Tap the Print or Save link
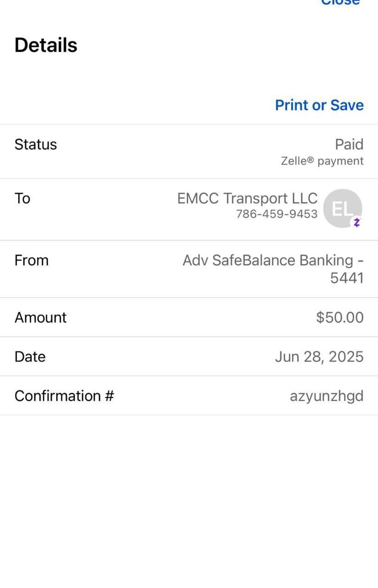Viewport: 378px width, 588px height. pyautogui.click(x=319, y=105)
